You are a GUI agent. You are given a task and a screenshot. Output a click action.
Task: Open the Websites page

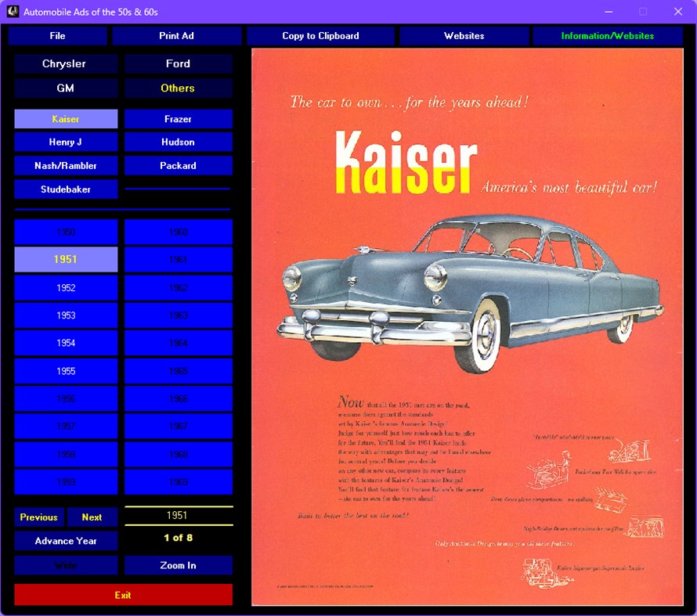pos(464,35)
